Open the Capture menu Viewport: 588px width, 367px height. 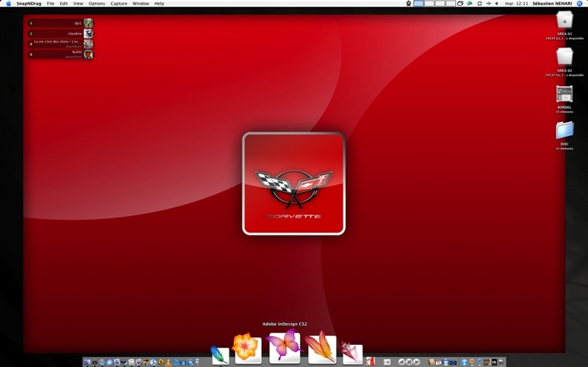(x=119, y=4)
